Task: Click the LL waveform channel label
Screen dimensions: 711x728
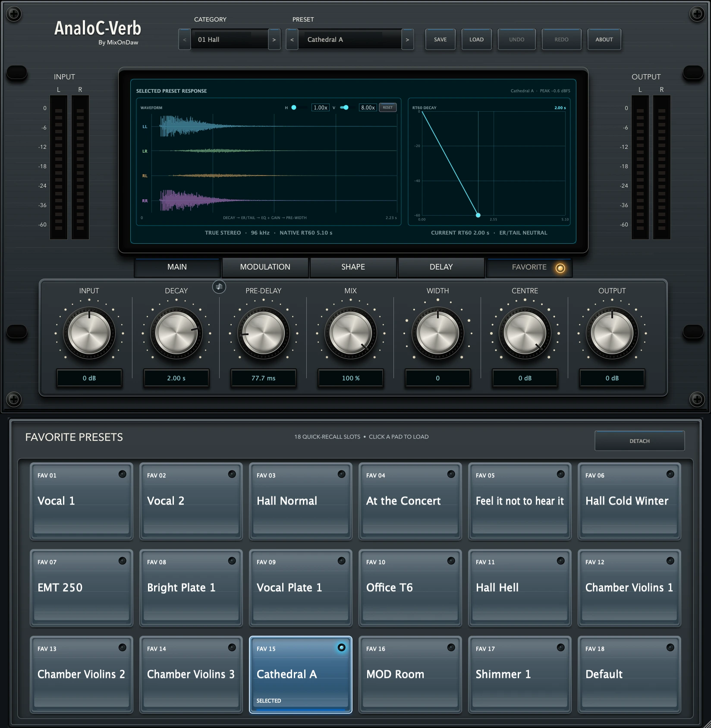Action: pos(145,127)
